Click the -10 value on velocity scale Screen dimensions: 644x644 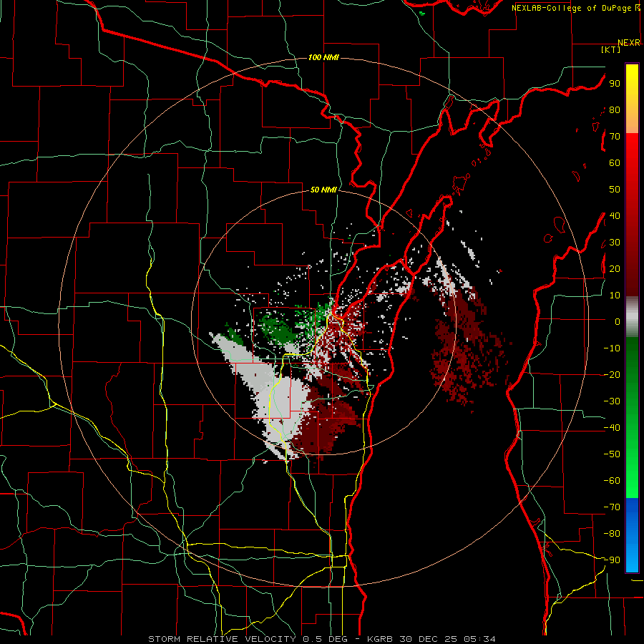click(612, 348)
